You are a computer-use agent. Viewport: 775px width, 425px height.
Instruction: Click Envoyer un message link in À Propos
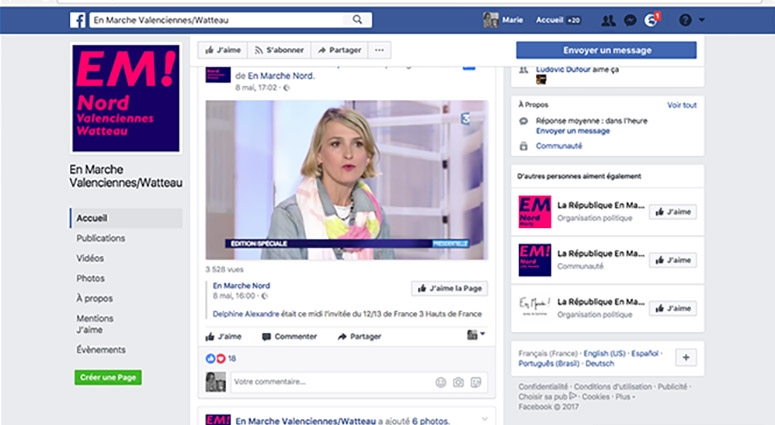(x=573, y=131)
